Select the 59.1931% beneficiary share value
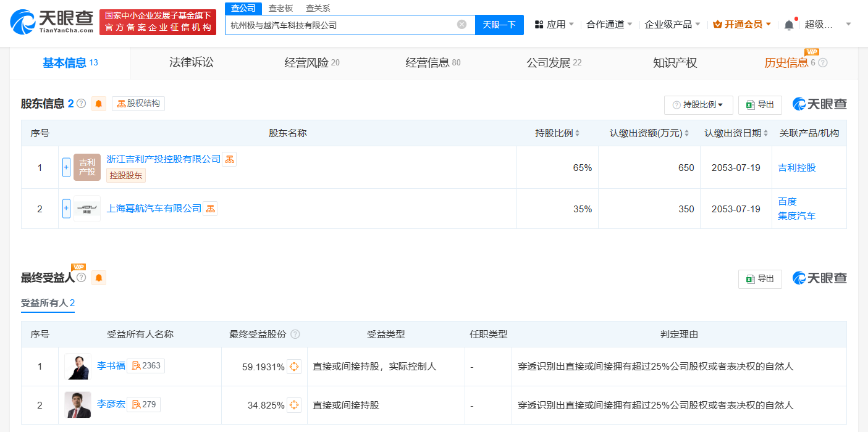 [263, 367]
